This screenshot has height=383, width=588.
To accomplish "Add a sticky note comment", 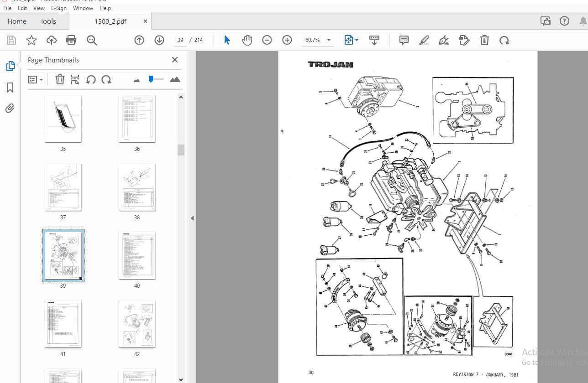I will point(404,40).
